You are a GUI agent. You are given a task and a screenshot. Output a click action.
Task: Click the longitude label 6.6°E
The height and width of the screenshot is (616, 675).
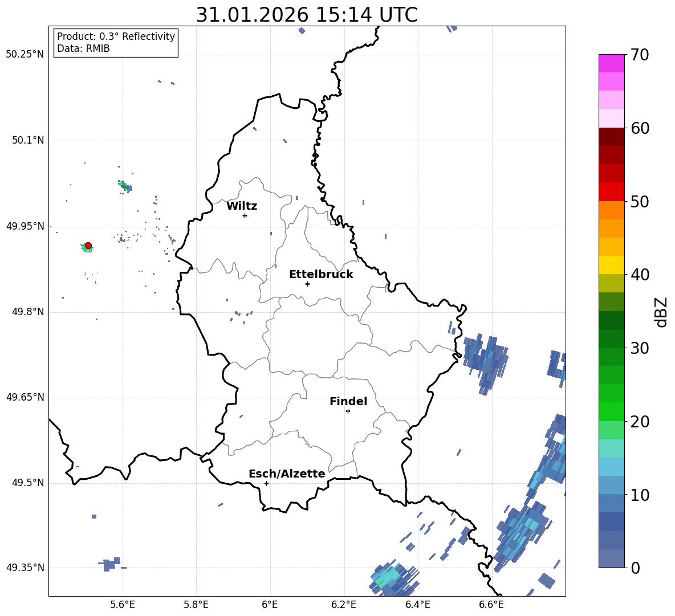point(491,605)
